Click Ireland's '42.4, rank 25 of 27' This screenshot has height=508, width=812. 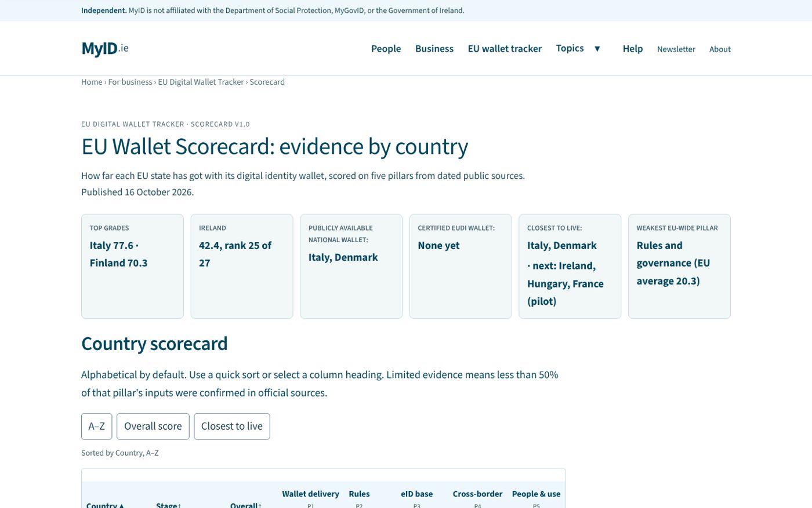click(235, 254)
